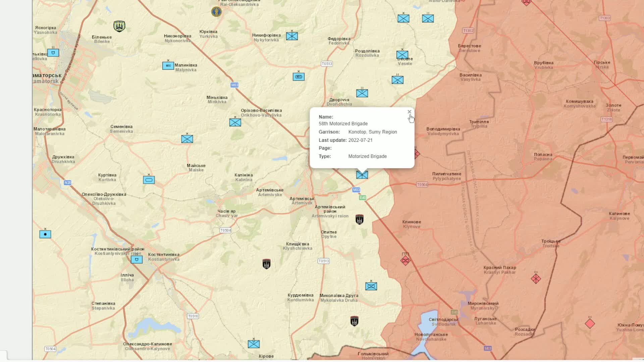Select the Komyshuvakha label
Image resolution: width=644 pixels, height=362 pixels.
(x=579, y=104)
